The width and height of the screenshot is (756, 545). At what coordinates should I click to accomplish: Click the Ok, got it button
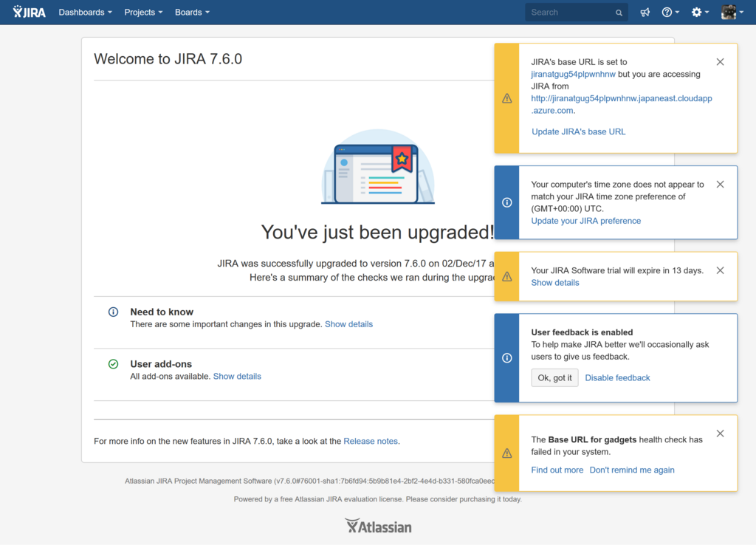click(x=554, y=377)
